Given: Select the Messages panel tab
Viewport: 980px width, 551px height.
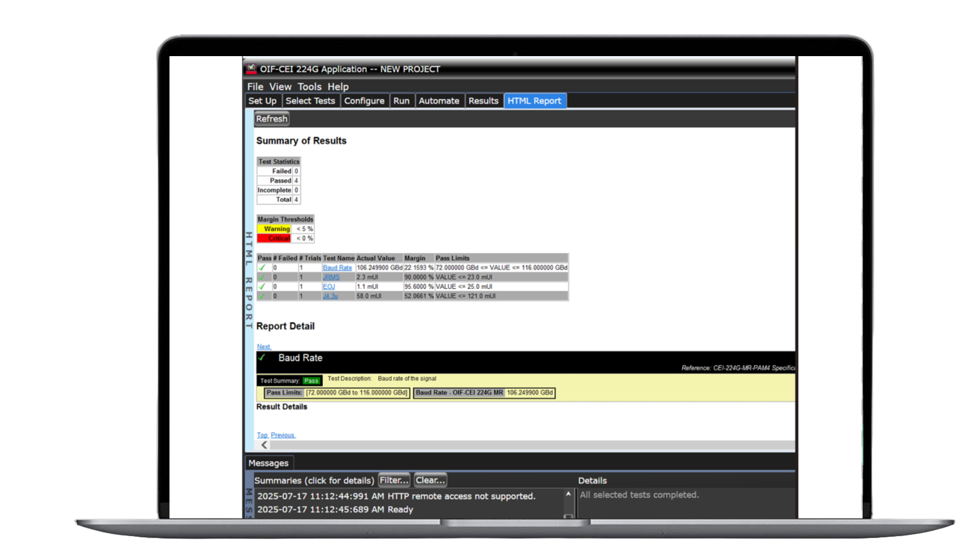Looking at the screenshot, I should [268, 463].
